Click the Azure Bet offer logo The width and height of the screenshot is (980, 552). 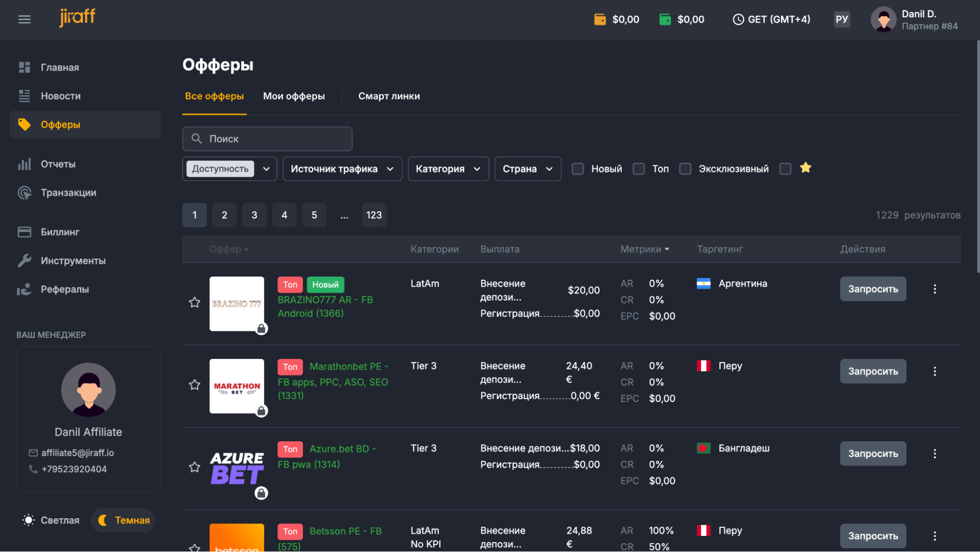237,469
